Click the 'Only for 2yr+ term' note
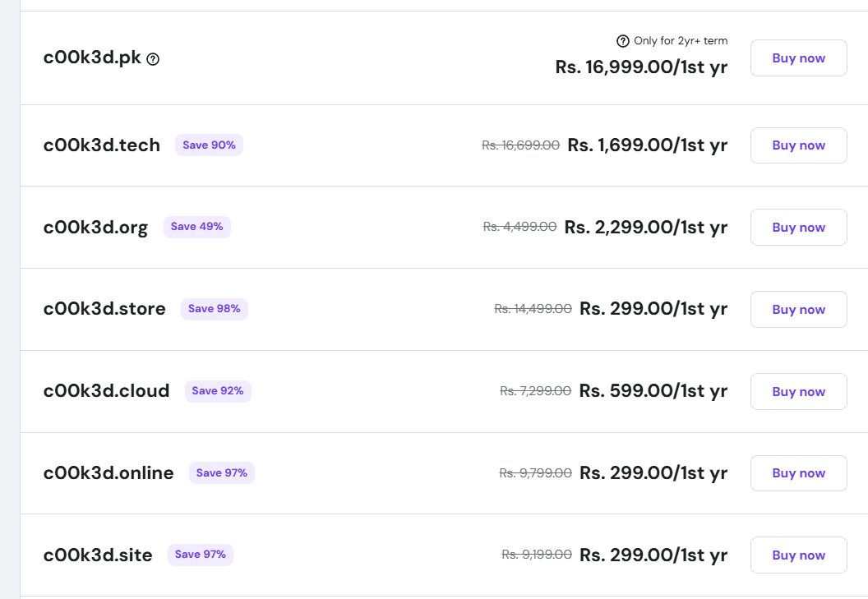This screenshot has width=868, height=599. [x=680, y=41]
